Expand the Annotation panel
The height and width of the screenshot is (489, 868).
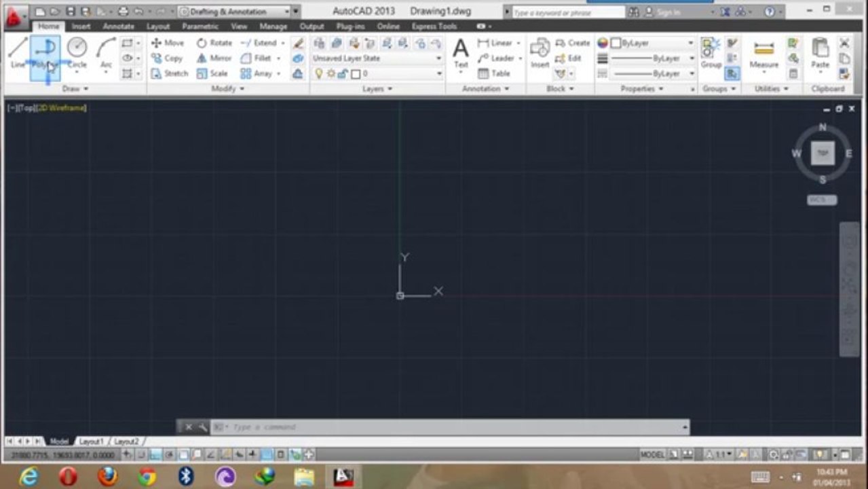(485, 89)
